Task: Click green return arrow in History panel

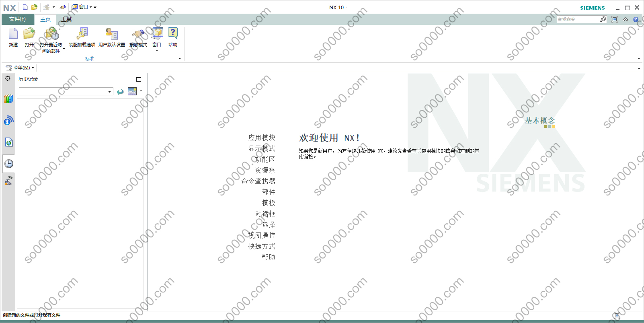Action: pos(120,92)
